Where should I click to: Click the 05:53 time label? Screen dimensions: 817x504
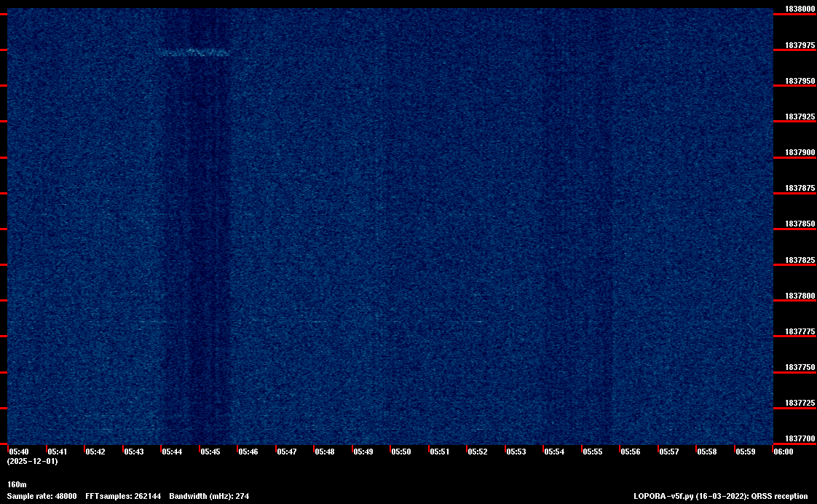(516, 452)
